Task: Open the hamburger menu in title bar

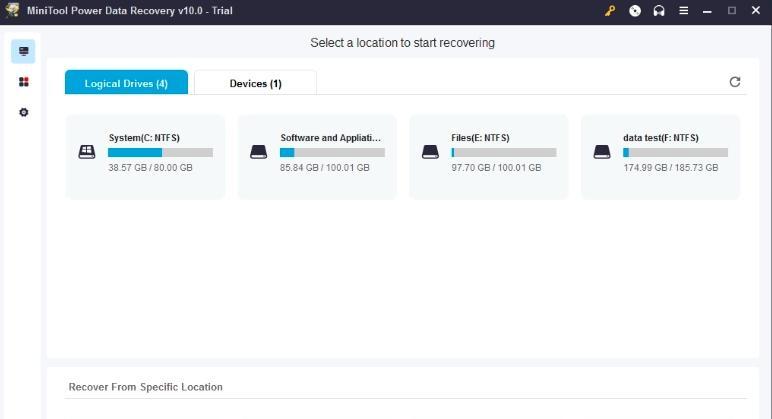Action: (684, 11)
